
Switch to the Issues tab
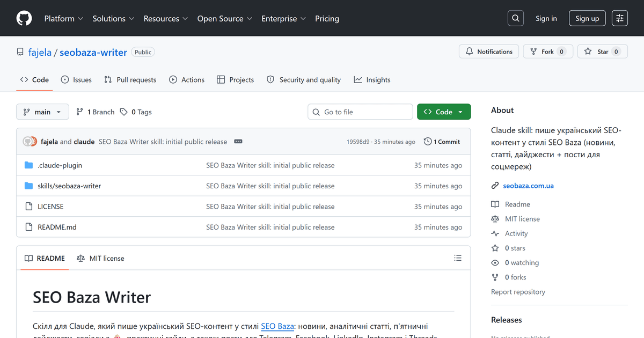point(76,79)
